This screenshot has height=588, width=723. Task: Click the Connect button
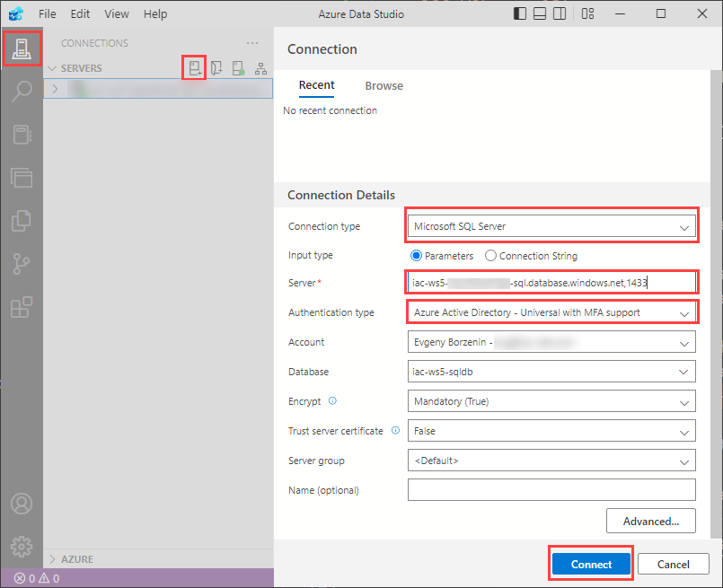[x=591, y=564]
